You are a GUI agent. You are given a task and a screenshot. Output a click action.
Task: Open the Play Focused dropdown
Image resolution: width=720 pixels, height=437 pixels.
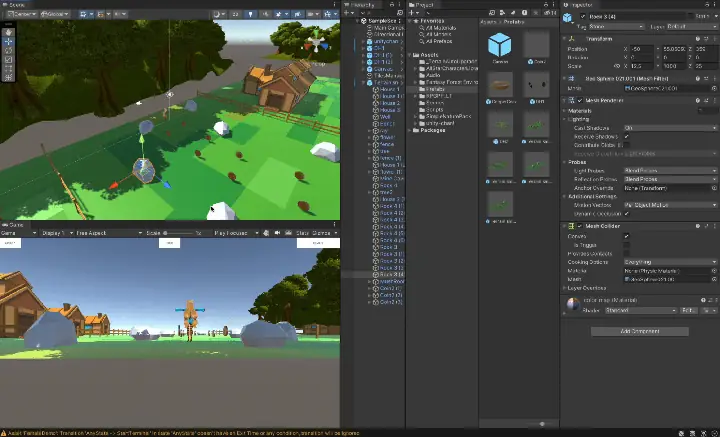coord(236,233)
